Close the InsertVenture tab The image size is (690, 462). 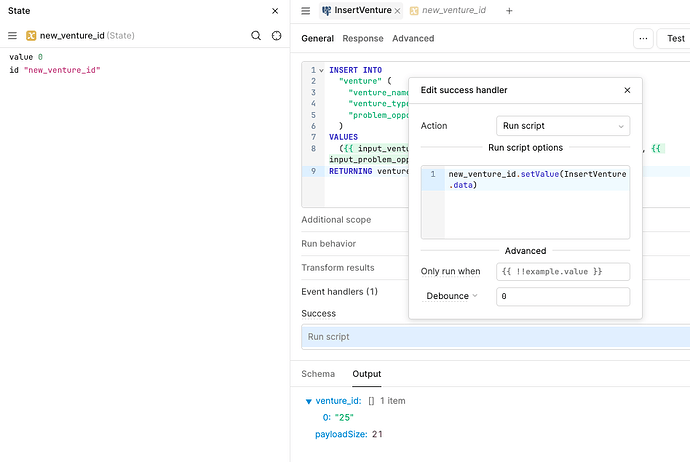point(398,11)
